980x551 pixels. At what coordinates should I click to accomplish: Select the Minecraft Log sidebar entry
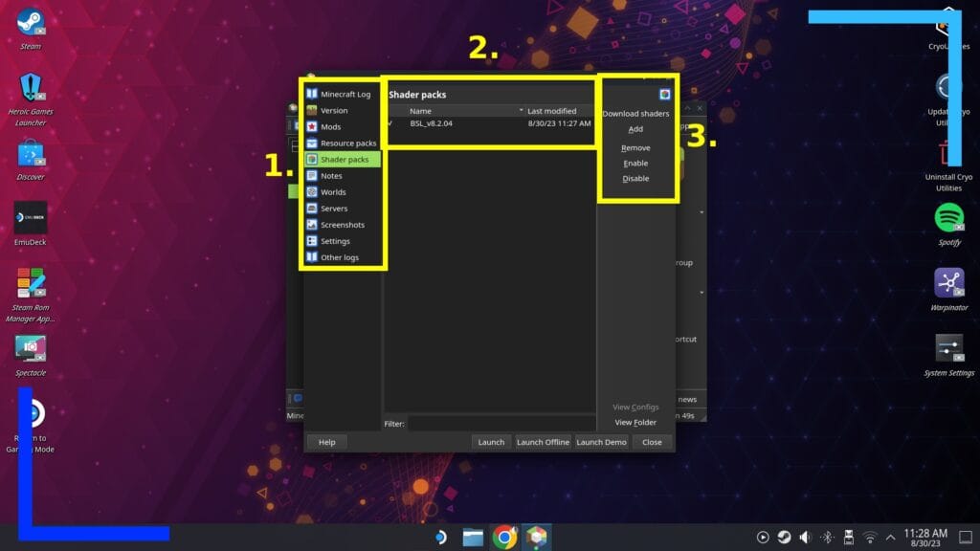[345, 94]
